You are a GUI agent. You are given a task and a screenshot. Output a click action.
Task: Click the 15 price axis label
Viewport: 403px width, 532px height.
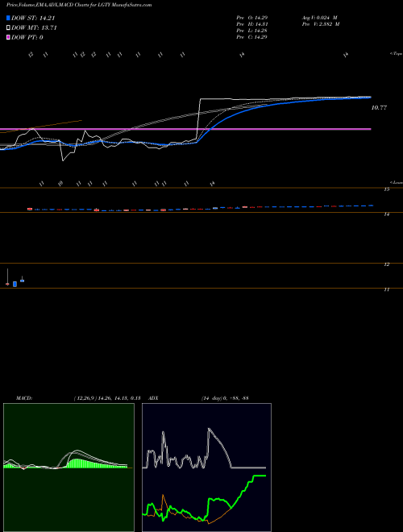[x=386, y=189]
